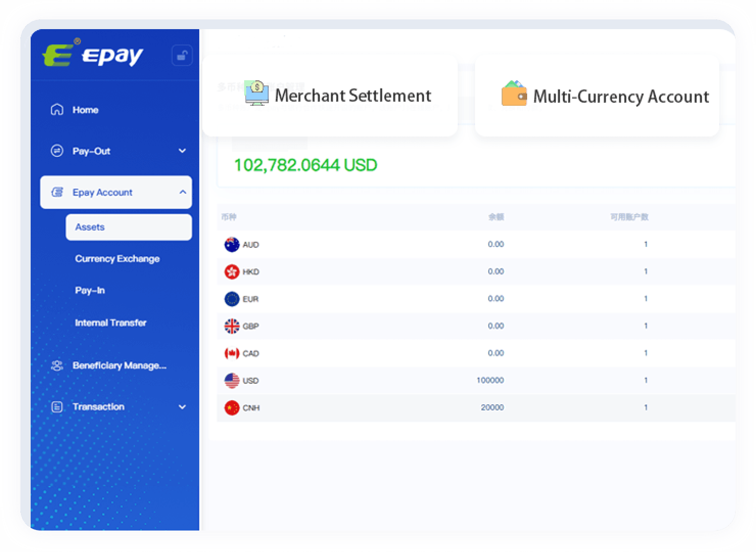756x552 pixels.
Task: Open the Merchant Settlement card
Action: (330, 96)
